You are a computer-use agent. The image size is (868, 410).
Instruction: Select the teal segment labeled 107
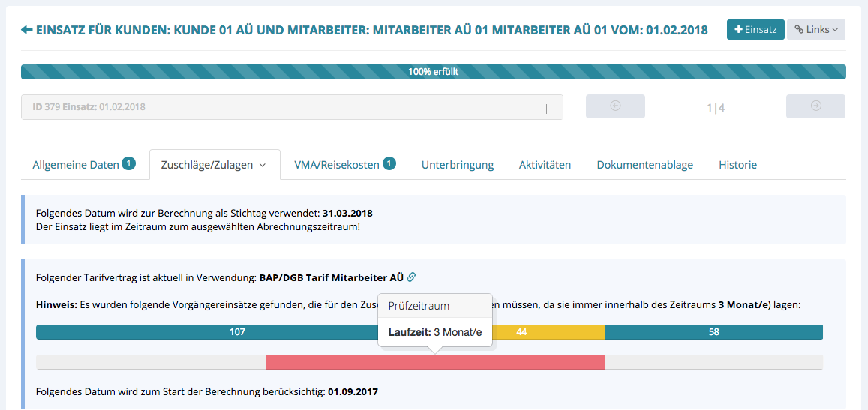pos(237,331)
